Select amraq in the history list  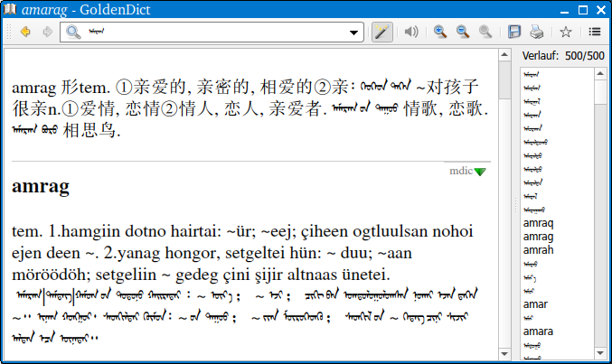click(538, 223)
